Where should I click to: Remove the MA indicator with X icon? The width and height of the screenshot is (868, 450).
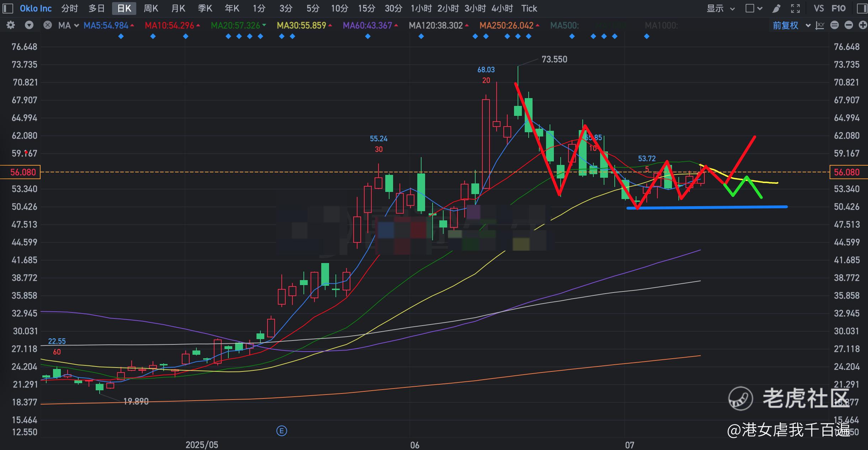point(47,25)
